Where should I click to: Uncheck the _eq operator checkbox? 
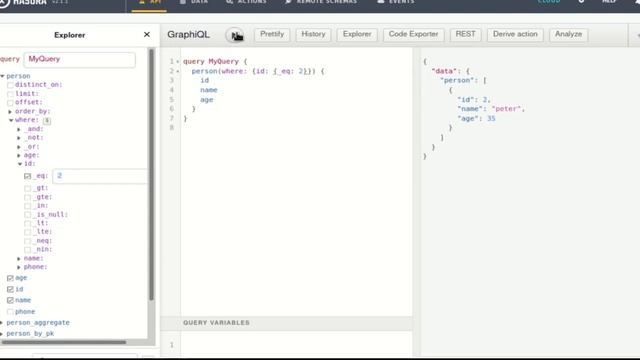[27, 176]
